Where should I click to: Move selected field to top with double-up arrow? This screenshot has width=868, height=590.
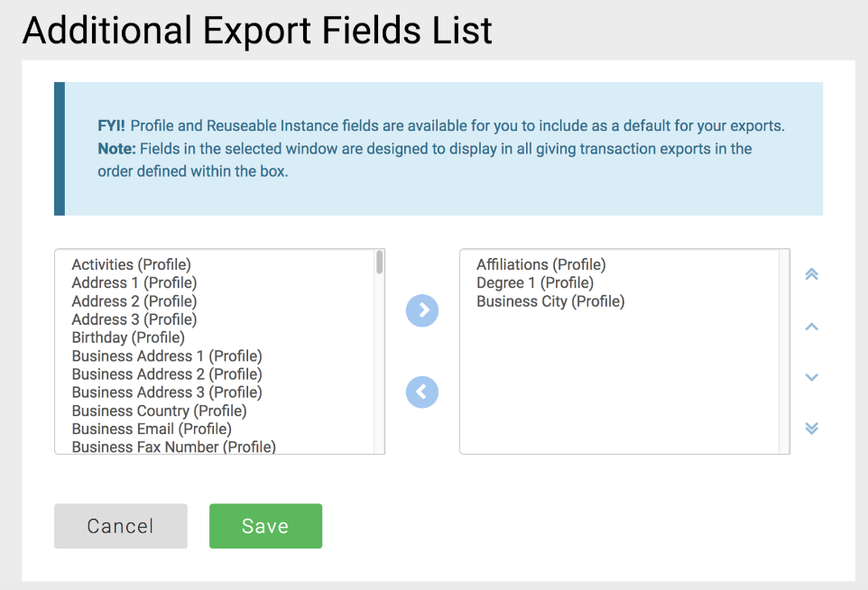(x=811, y=274)
